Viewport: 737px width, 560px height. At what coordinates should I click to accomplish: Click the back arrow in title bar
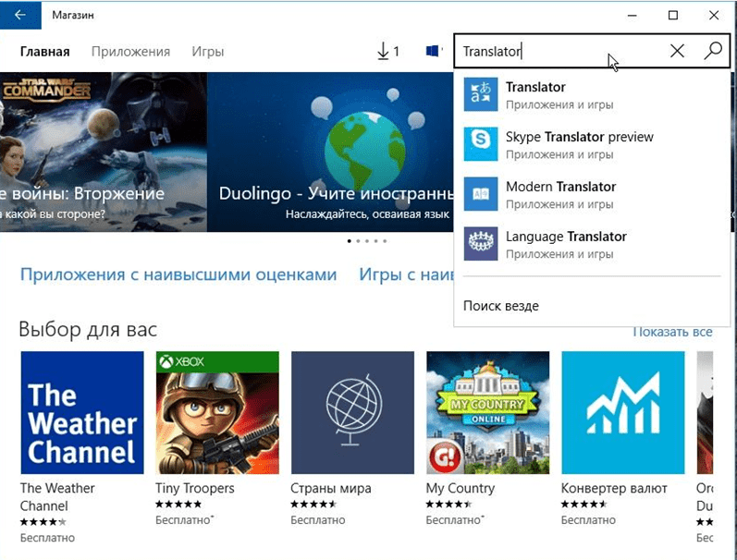tap(19, 15)
